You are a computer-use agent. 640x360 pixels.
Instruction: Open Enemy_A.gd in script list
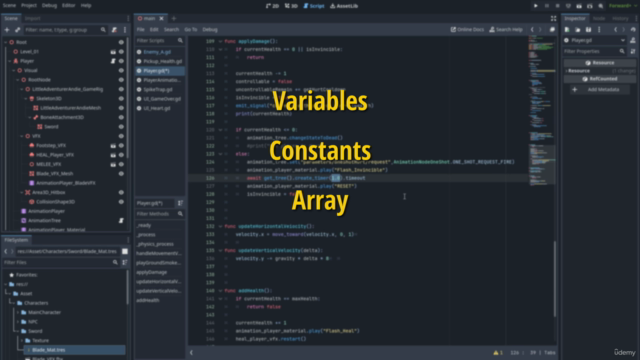160,52
